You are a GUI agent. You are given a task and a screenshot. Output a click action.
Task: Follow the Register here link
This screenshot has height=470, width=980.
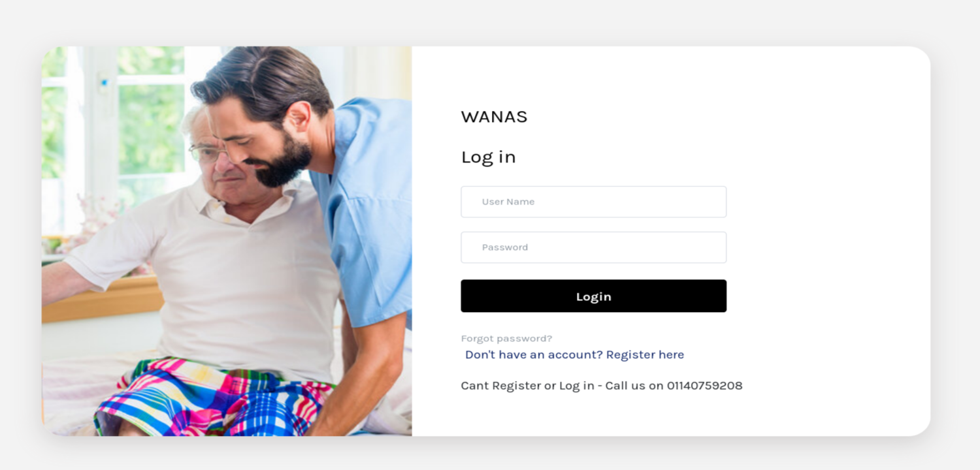(x=645, y=354)
